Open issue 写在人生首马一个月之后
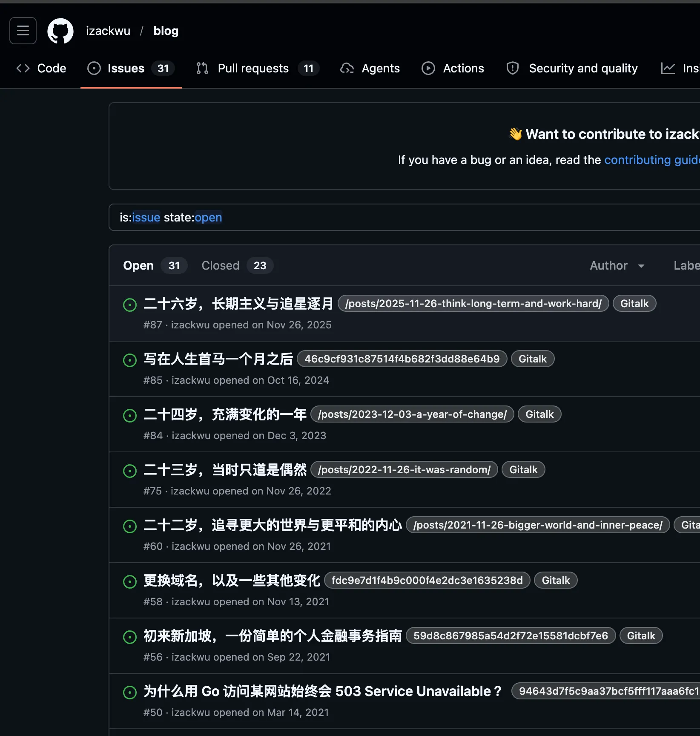 (218, 359)
